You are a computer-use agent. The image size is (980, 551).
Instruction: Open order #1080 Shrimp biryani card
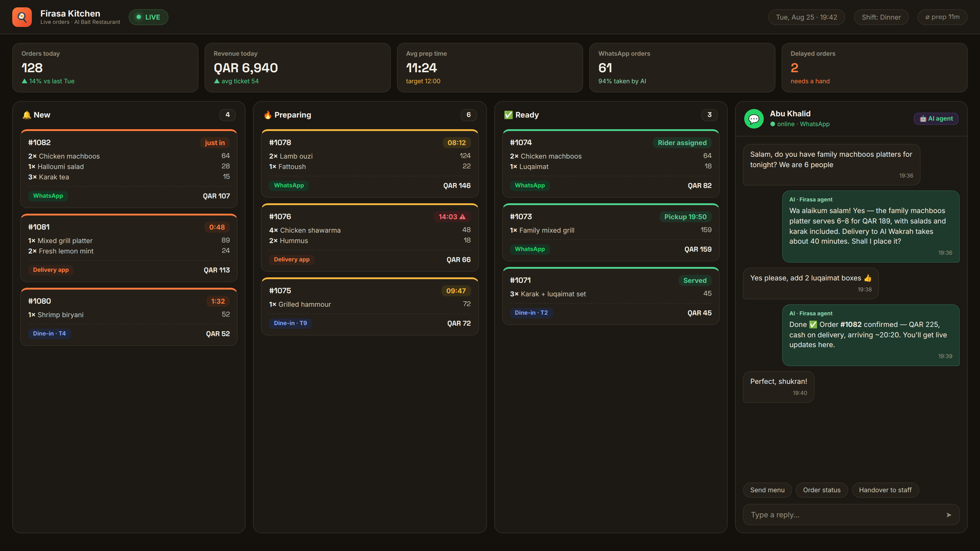pyautogui.click(x=129, y=317)
